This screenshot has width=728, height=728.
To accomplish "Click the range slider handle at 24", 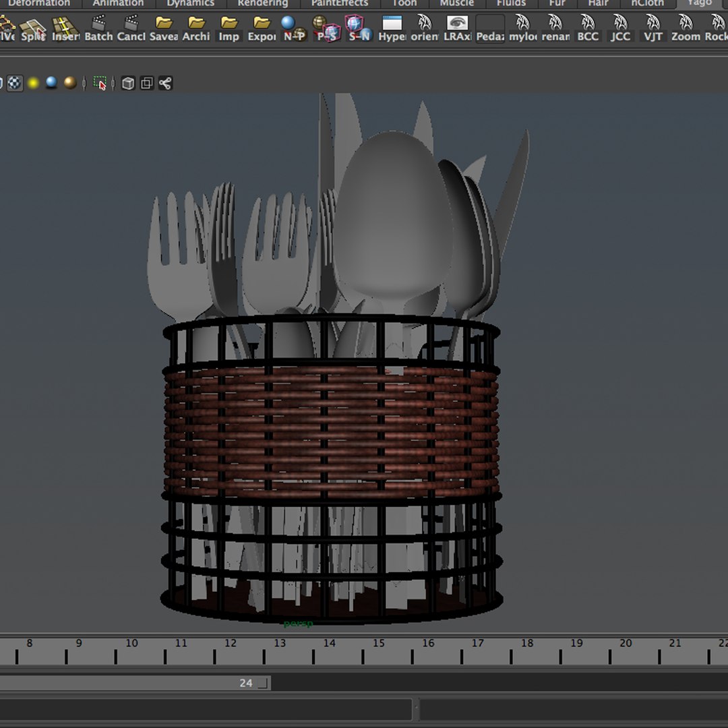I will [x=264, y=683].
